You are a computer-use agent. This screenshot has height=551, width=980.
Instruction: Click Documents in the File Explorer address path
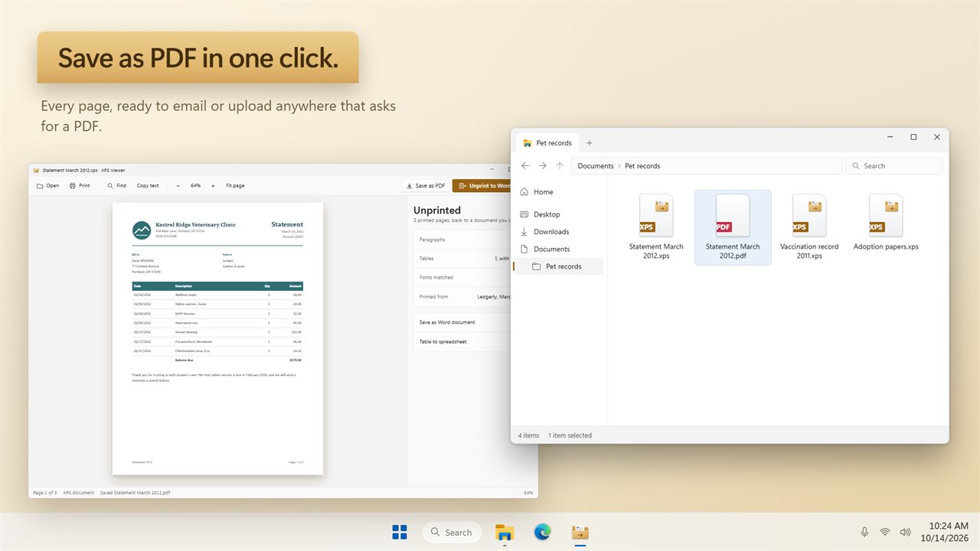[596, 166]
